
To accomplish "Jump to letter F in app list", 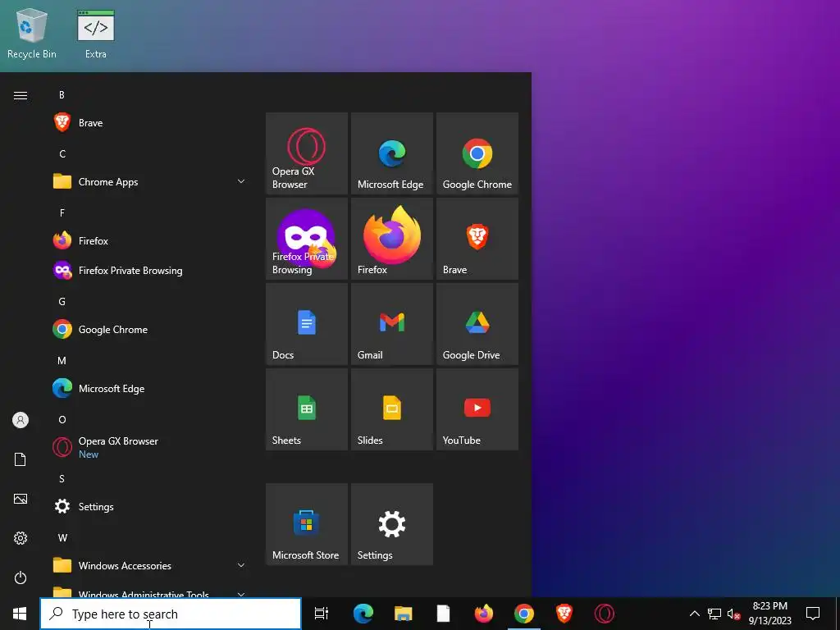I will coord(62,212).
